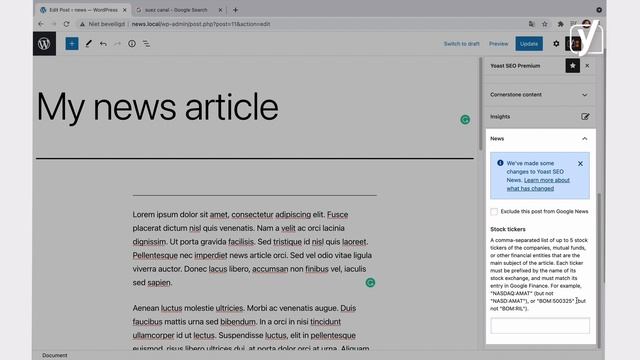Click the Niet beveiligd security indicator
Screen dimensions: 640x360
pyautogui.click(x=102, y=24)
